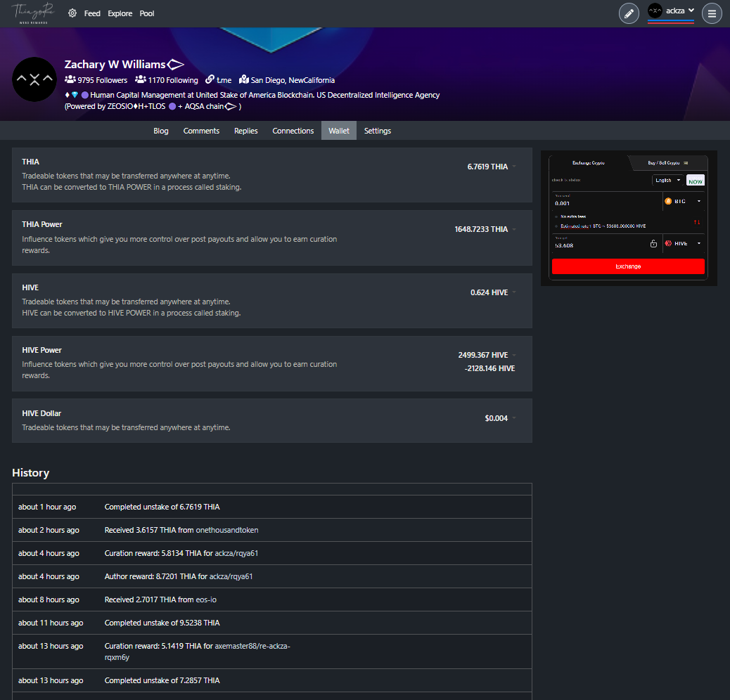The height and width of the screenshot is (700, 730).
Task: Click the link chain icon before t.me
Action: click(210, 79)
